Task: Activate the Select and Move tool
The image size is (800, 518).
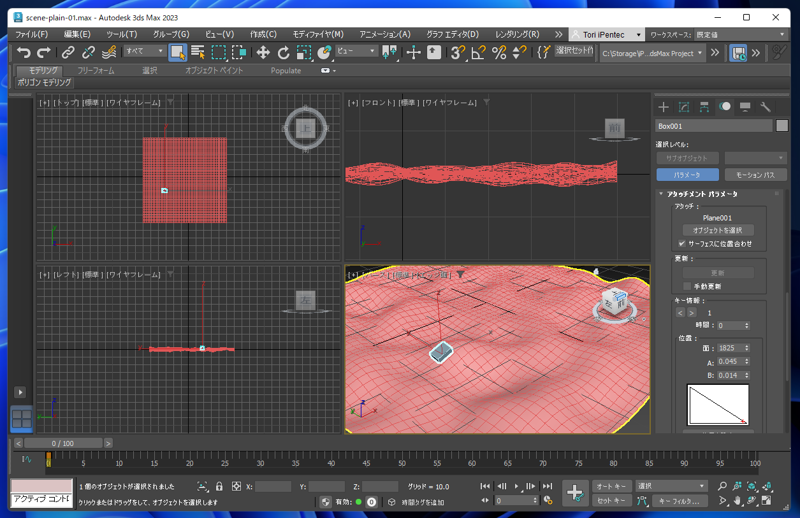Action: pyautogui.click(x=263, y=52)
